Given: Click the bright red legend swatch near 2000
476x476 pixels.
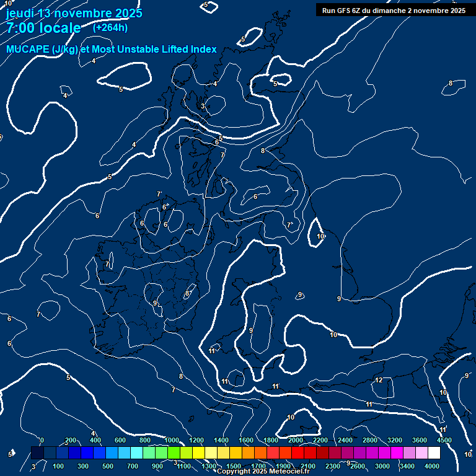Looking at the screenshot, I should (x=297, y=453).
